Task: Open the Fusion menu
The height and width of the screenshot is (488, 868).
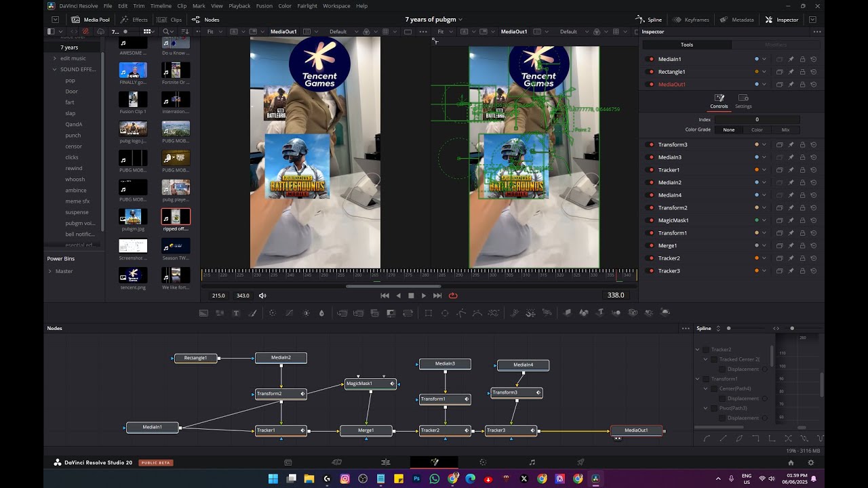Action: click(264, 6)
